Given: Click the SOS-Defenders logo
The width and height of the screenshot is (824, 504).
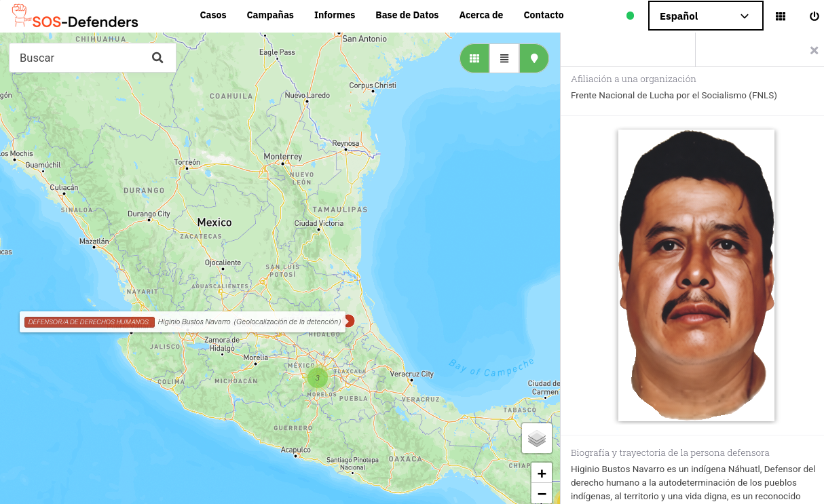Looking at the screenshot, I should 75,17.
